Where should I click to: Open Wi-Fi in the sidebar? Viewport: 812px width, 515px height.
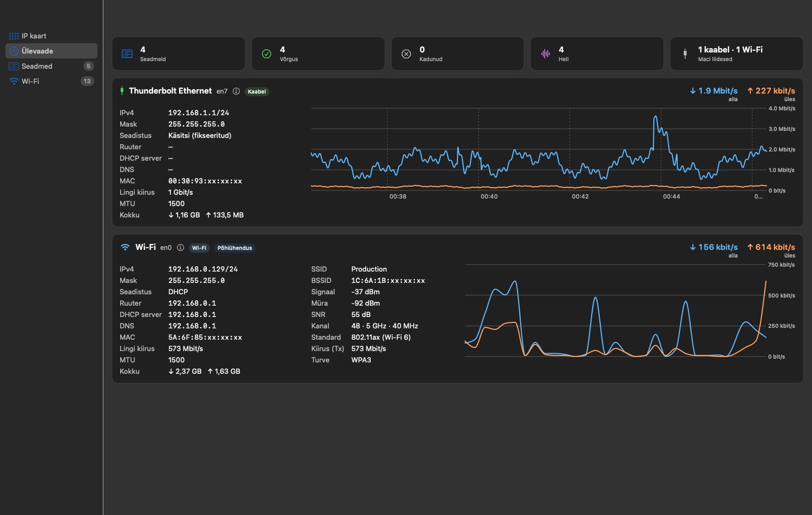51,81
